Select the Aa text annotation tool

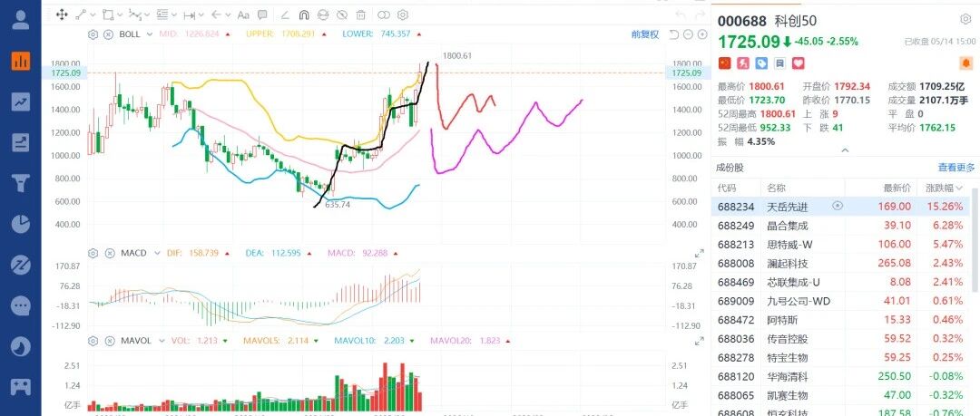pyautogui.click(x=243, y=15)
